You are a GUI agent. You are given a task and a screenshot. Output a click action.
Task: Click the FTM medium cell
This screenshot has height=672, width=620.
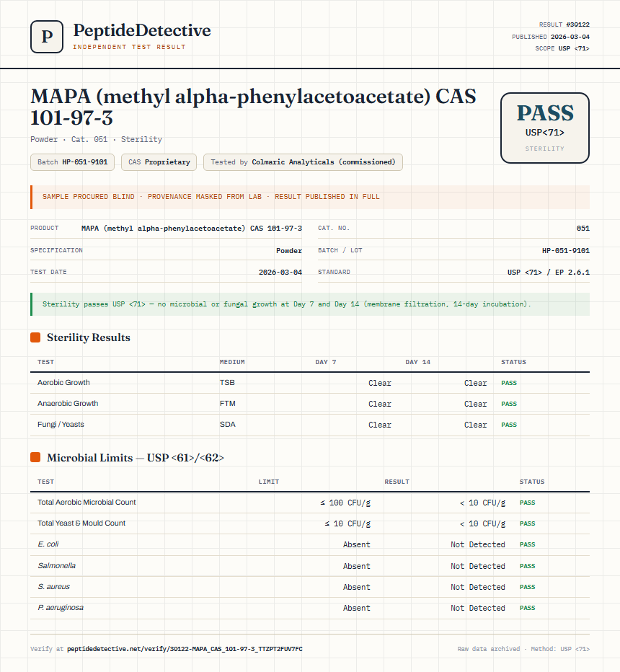pyautogui.click(x=228, y=404)
